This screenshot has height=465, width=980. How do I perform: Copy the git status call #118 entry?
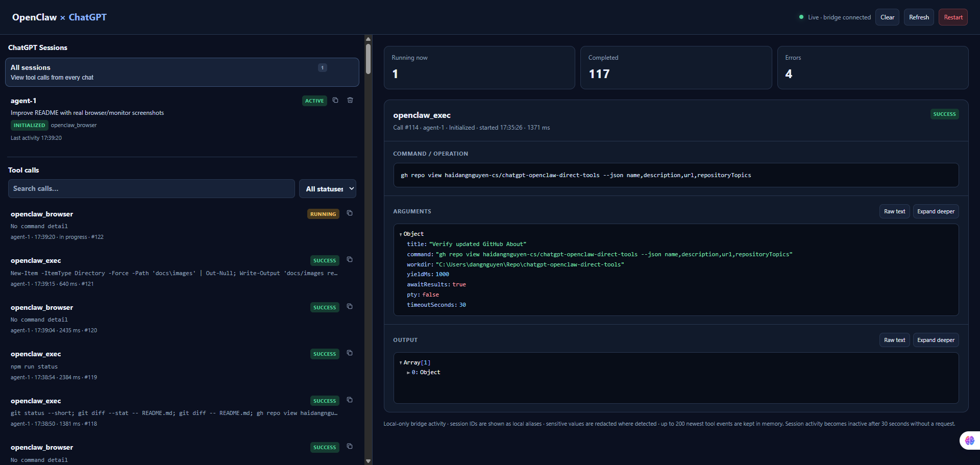click(x=350, y=400)
